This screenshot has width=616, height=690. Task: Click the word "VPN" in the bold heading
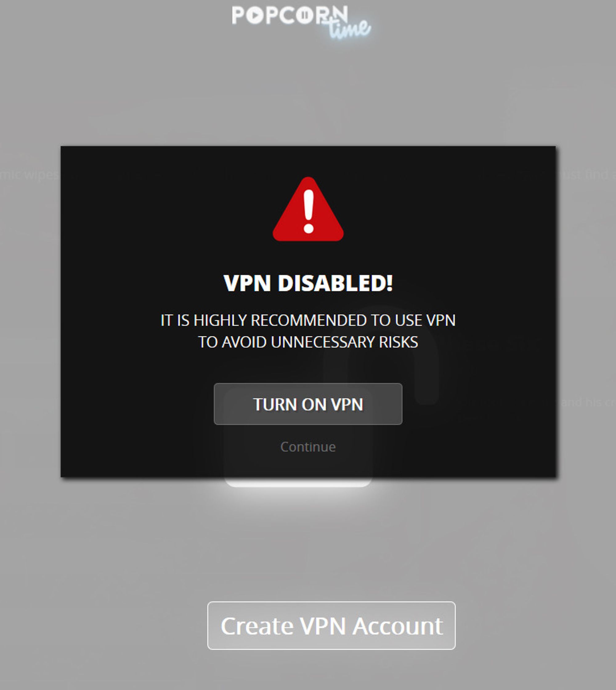[x=247, y=283]
